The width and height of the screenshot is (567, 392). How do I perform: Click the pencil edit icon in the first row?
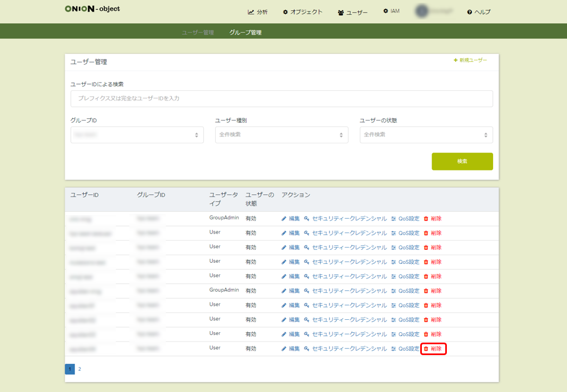coord(284,218)
